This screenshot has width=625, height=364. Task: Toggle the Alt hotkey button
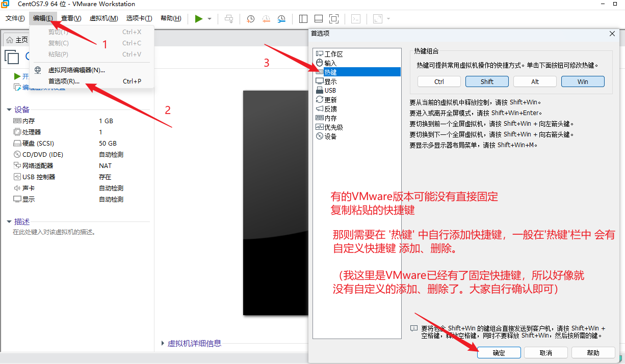535,81
